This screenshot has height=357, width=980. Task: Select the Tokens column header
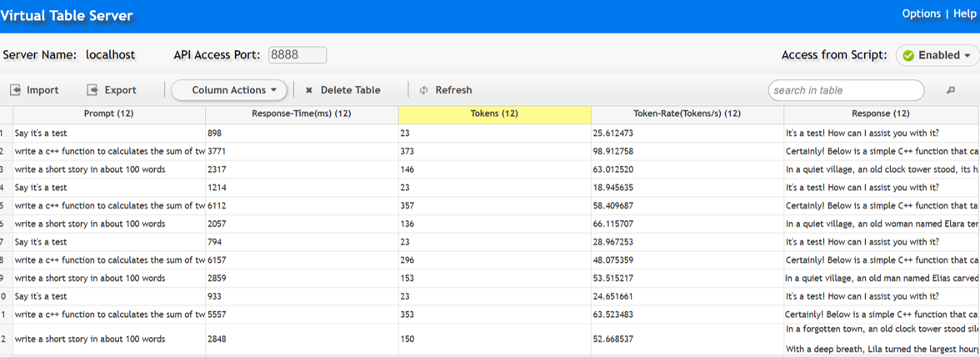(x=495, y=113)
